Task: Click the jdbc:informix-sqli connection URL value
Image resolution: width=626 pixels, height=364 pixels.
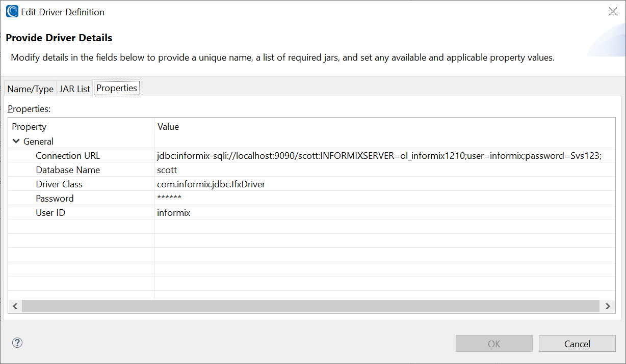Action: (x=379, y=156)
